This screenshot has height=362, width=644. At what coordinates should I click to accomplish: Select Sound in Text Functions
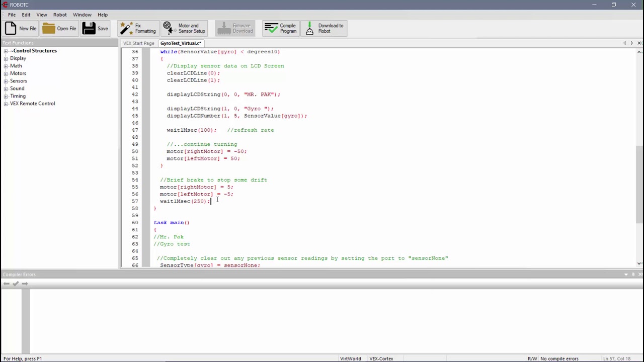(17, 88)
